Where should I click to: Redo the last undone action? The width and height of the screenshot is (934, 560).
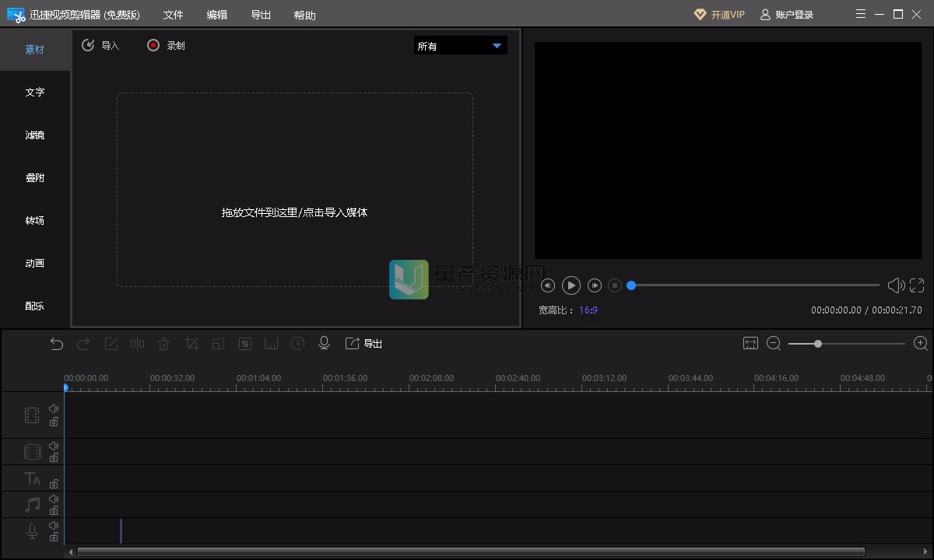[x=83, y=344]
